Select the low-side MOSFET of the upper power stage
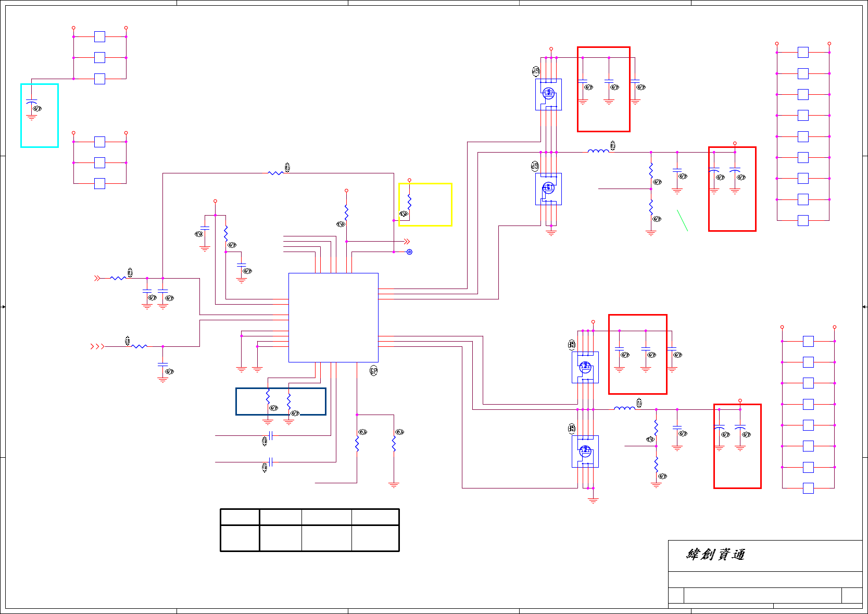 click(x=548, y=189)
